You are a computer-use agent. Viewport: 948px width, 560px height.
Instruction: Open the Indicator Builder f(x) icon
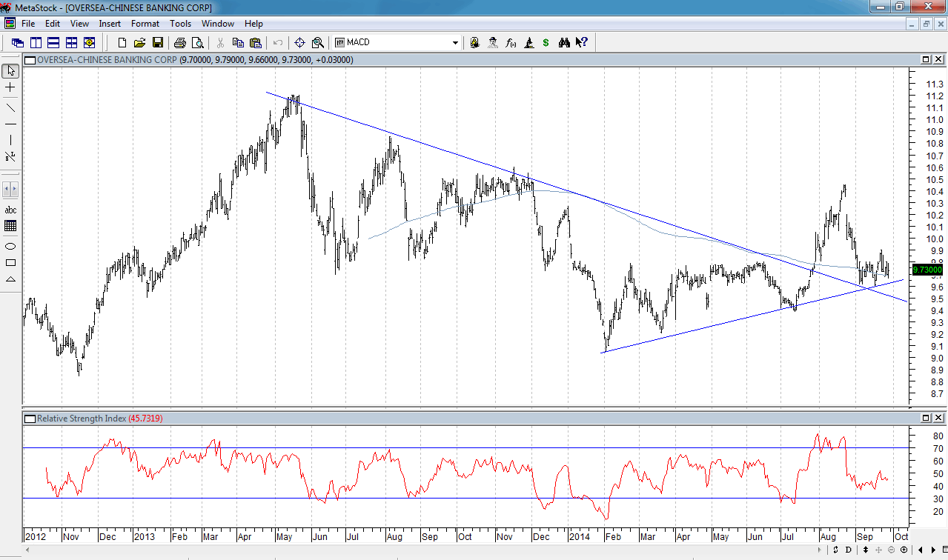coord(511,43)
